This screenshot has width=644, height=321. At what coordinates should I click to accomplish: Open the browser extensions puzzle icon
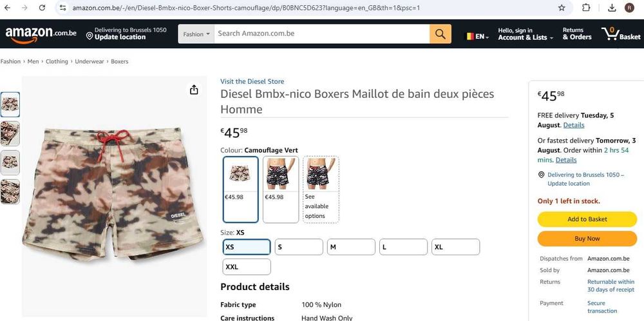(586, 8)
